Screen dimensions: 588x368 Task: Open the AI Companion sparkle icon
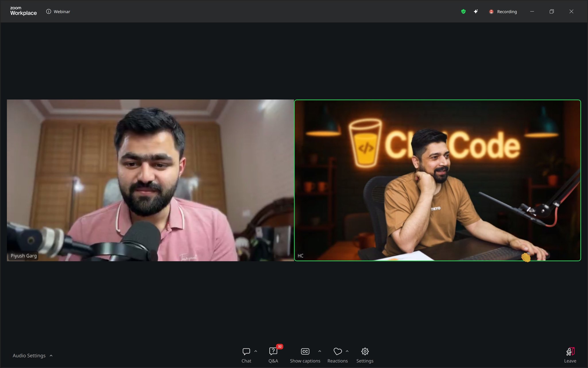tap(476, 11)
